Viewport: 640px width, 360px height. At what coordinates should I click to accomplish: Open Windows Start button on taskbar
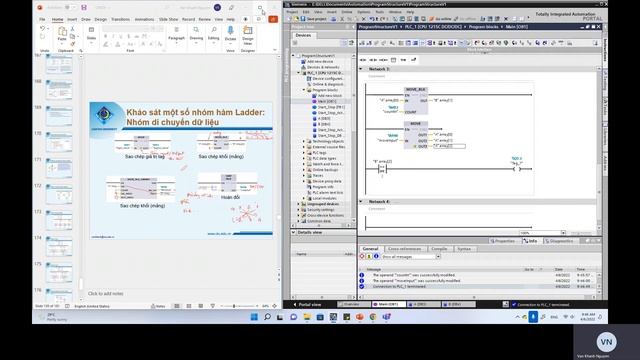(254, 317)
